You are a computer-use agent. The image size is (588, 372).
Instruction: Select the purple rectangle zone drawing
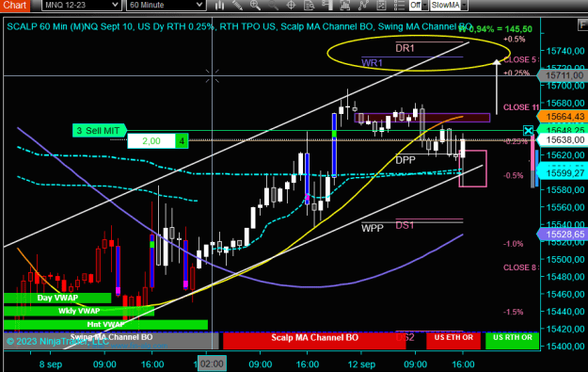pyautogui.click(x=422, y=118)
